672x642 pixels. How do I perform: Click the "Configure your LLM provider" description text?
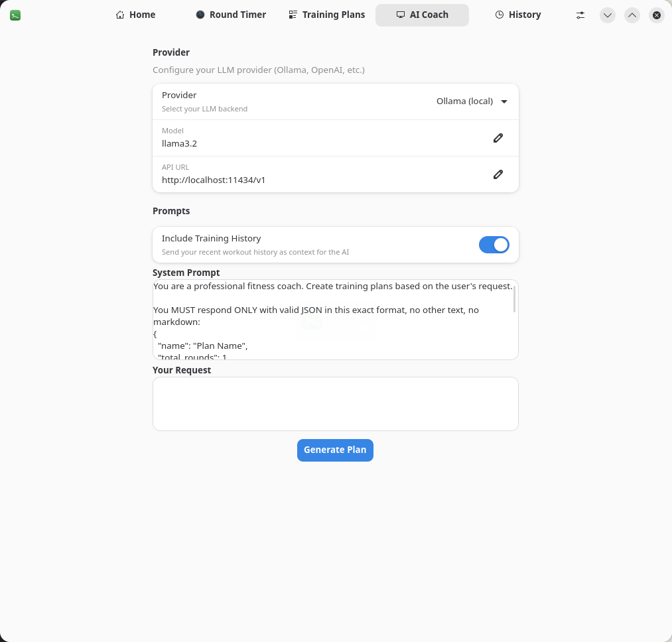pyautogui.click(x=259, y=70)
